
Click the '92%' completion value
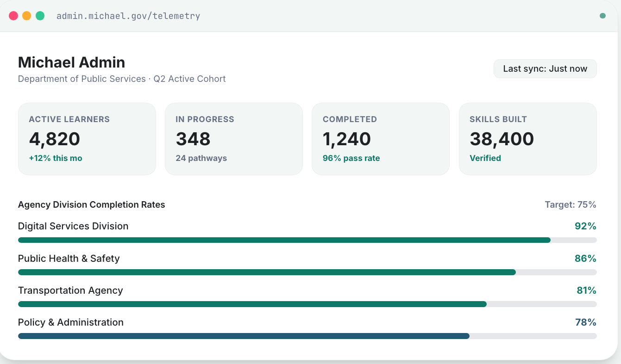tap(585, 226)
